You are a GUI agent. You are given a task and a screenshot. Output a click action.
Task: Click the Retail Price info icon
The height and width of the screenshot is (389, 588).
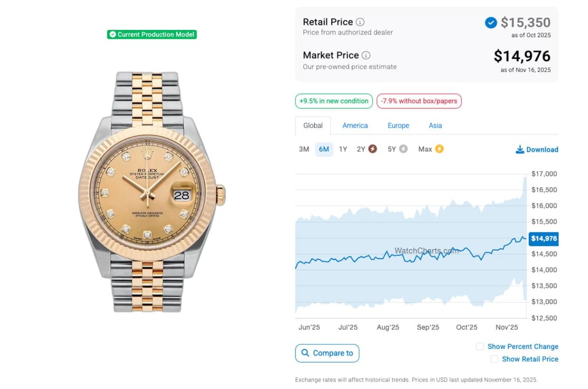360,22
